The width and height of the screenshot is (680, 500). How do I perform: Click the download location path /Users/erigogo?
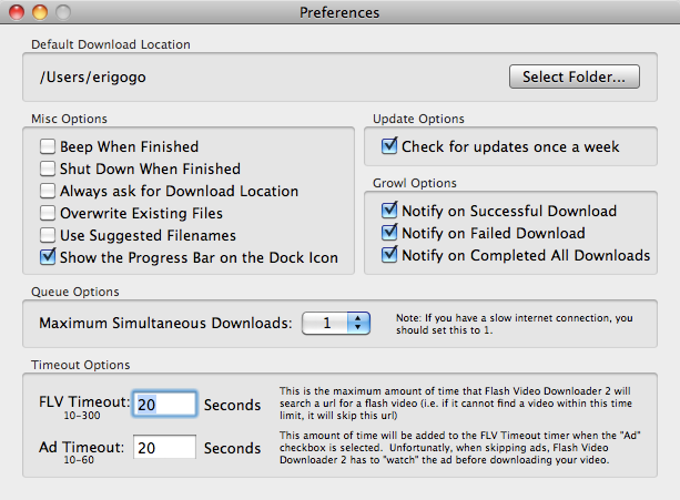point(84,77)
